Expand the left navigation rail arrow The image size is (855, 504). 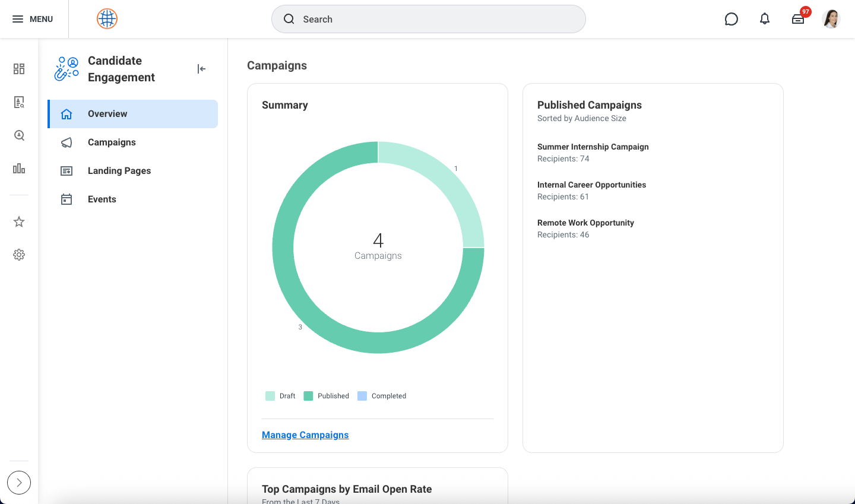coord(19,483)
